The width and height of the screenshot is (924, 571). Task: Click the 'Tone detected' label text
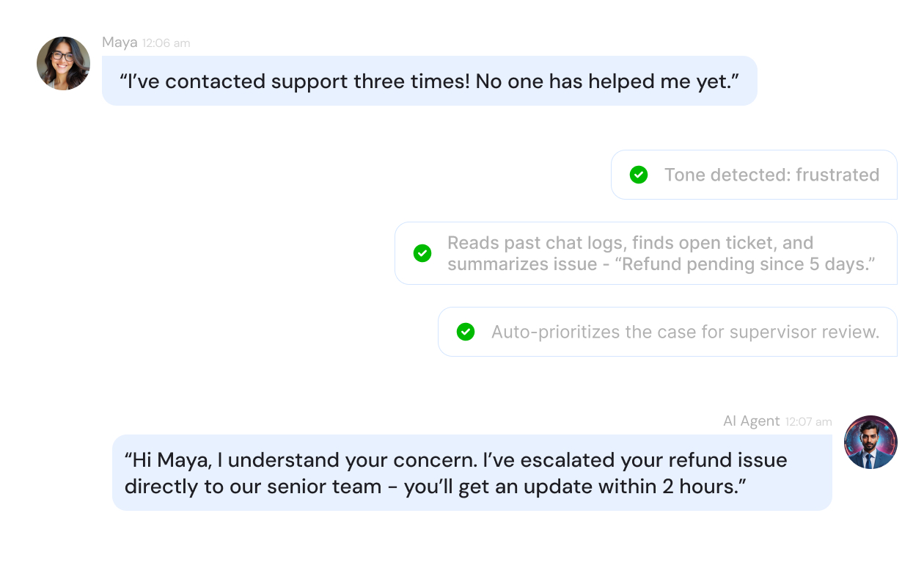tap(727, 175)
